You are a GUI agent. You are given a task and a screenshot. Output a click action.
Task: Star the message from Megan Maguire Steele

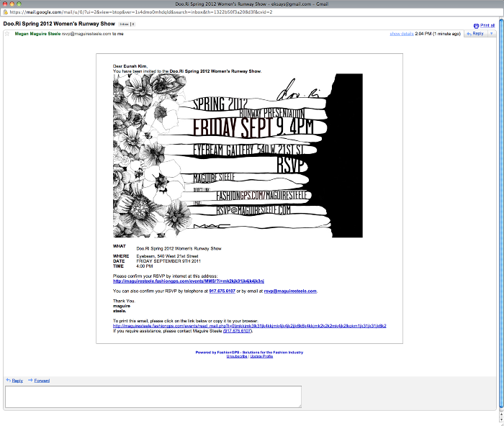click(6, 34)
